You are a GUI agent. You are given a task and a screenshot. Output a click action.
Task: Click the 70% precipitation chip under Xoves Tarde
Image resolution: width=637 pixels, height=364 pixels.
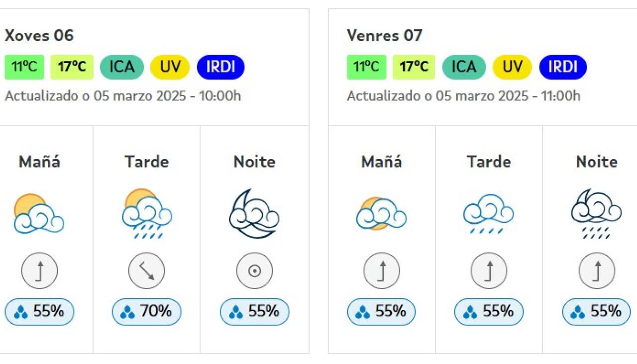[146, 312]
